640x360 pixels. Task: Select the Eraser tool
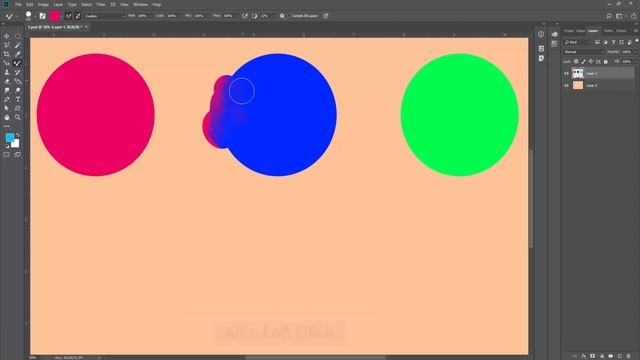coord(7,81)
